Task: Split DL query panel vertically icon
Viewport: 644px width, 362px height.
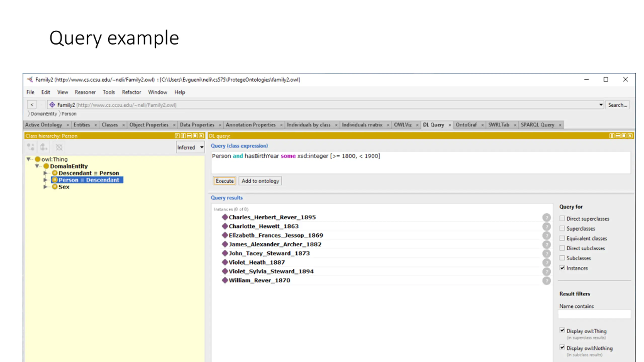Action: click(612, 136)
